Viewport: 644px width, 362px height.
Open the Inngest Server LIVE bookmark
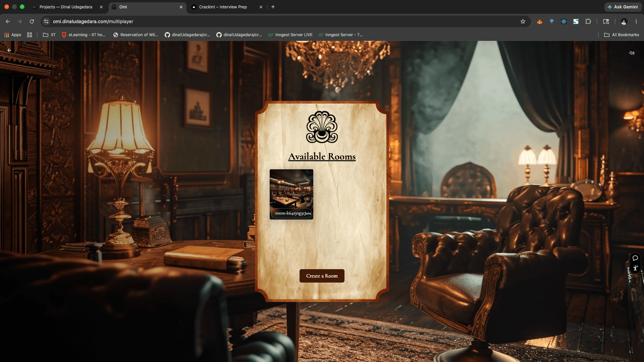(290, 35)
